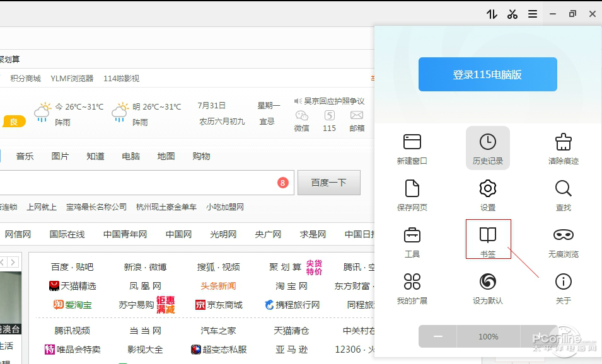The image size is (602, 364).
Task: Select the 音乐 search tab
Action: (25, 156)
